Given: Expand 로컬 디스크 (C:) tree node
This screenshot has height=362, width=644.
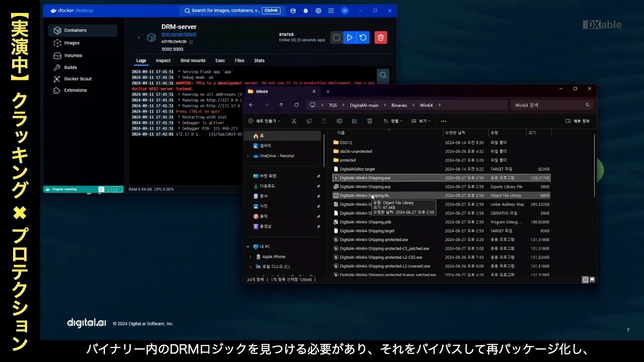Looking at the screenshot, I should [251, 266].
